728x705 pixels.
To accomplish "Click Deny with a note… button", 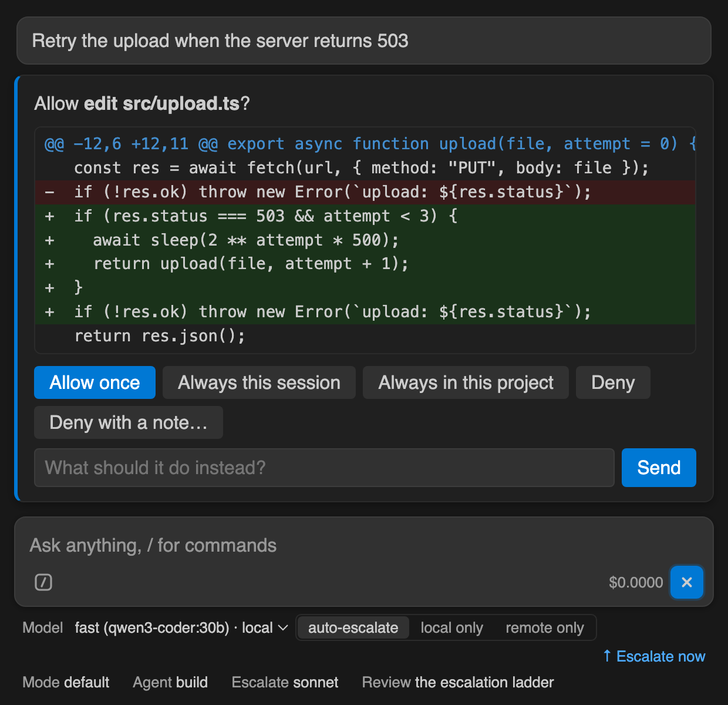I will point(129,422).
